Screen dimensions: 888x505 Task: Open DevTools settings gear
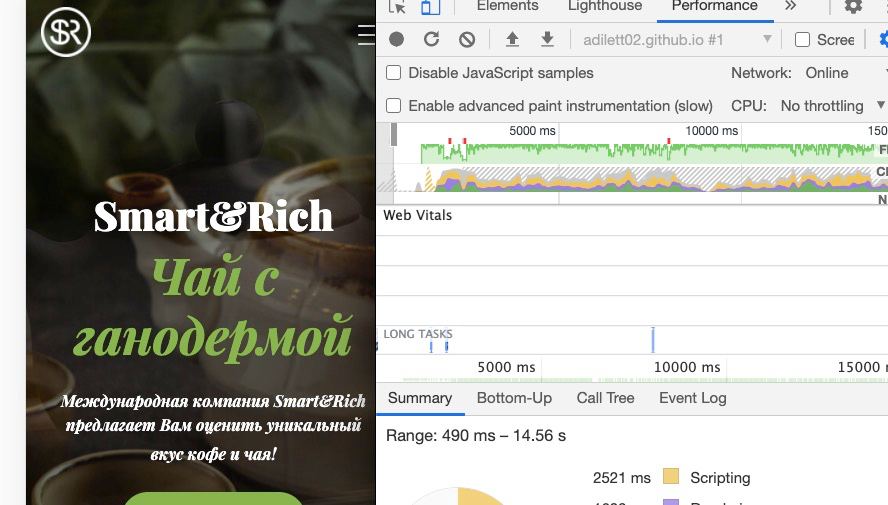tap(853, 6)
